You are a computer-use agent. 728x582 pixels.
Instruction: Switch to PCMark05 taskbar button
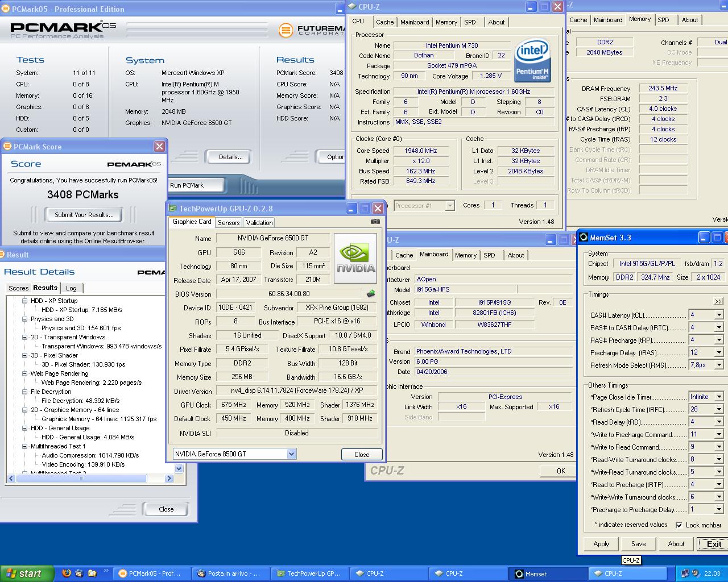click(152, 574)
